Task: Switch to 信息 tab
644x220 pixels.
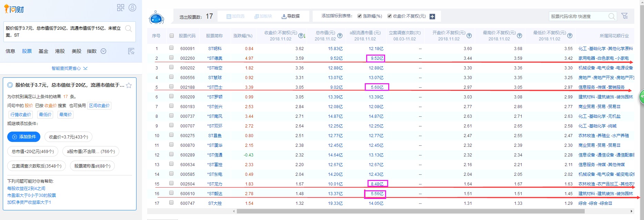Action: coord(10,51)
